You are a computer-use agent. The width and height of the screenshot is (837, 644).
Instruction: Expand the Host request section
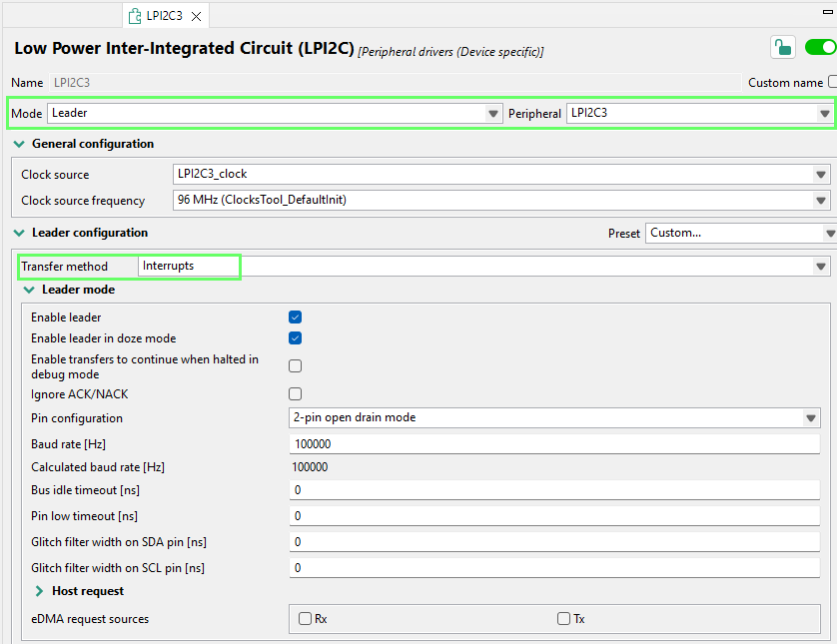point(39,591)
